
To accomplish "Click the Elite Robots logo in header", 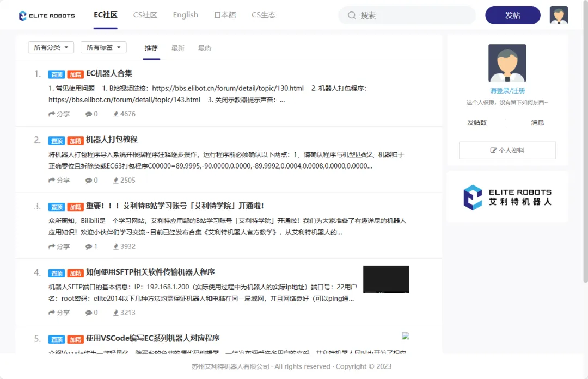I will (47, 16).
